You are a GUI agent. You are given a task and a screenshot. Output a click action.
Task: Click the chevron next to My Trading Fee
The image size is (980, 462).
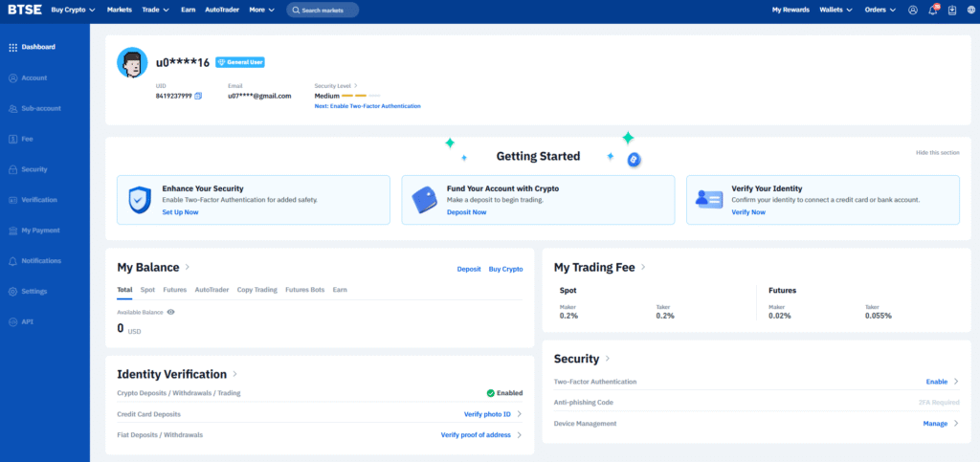643,267
